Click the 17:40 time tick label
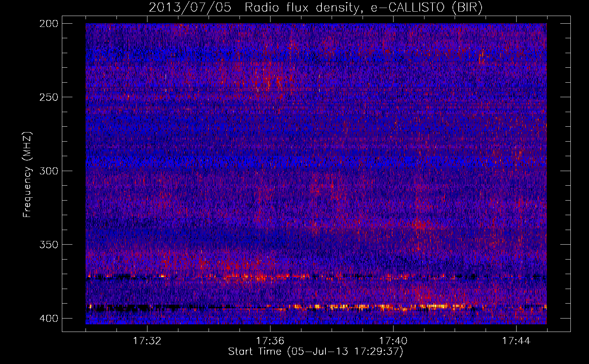This screenshot has width=589, height=364. pos(393,341)
